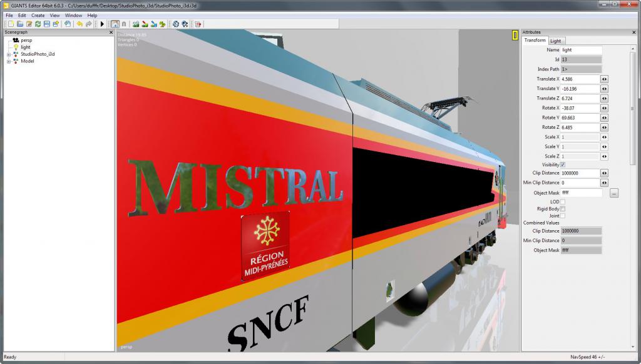Click the yellow Undo arrow icon
641x364 pixels.
pyautogui.click(x=79, y=24)
